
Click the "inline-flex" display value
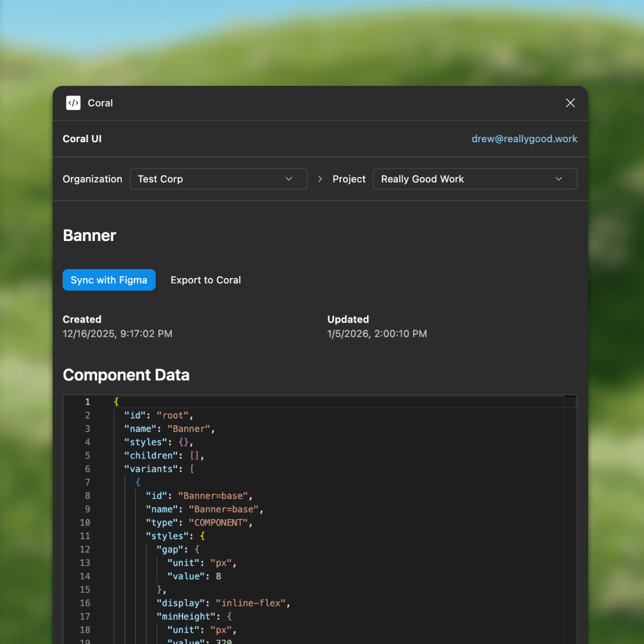251,603
